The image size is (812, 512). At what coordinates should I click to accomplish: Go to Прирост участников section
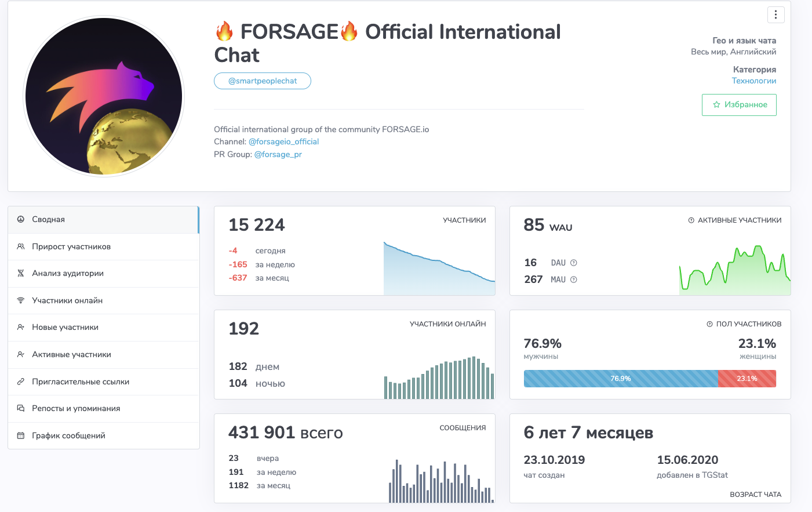[x=104, y=246]
